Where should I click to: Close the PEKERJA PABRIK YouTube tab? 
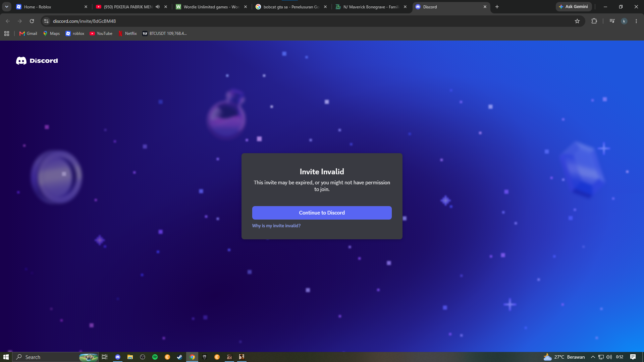click(166, 7)
